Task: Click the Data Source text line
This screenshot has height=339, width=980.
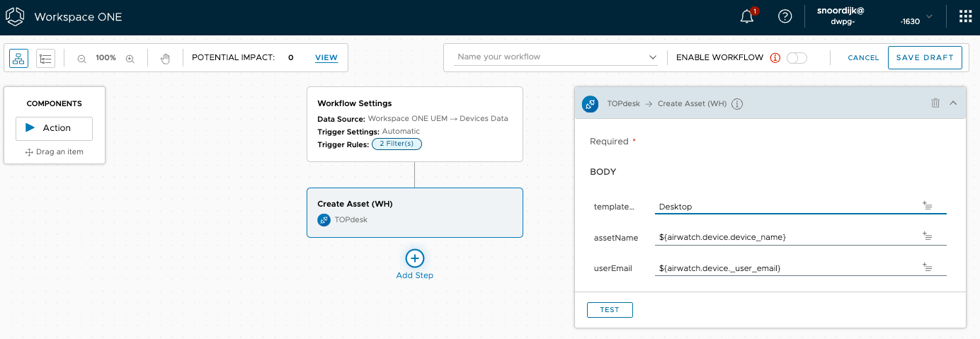Action: (413, 118)
